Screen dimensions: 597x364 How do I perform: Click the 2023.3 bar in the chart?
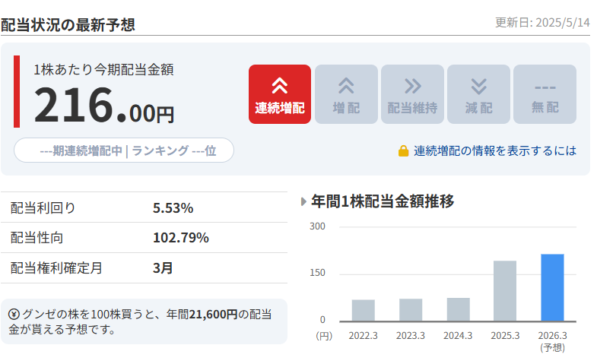click(x=411, y=309)
